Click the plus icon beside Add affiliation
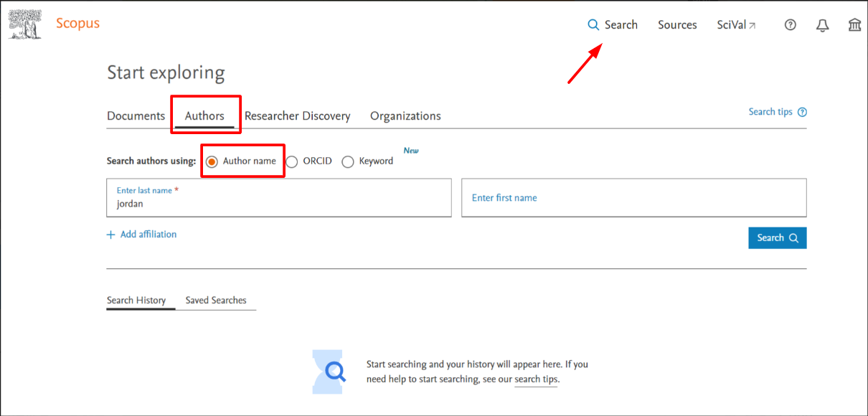The image size is (868, 416). pyautogui.click(x=110, y=234)
